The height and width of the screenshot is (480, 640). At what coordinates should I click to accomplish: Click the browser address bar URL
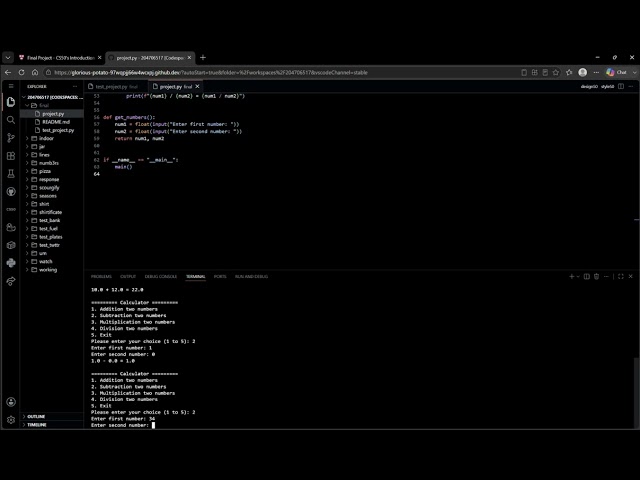[x=211, y=73]
